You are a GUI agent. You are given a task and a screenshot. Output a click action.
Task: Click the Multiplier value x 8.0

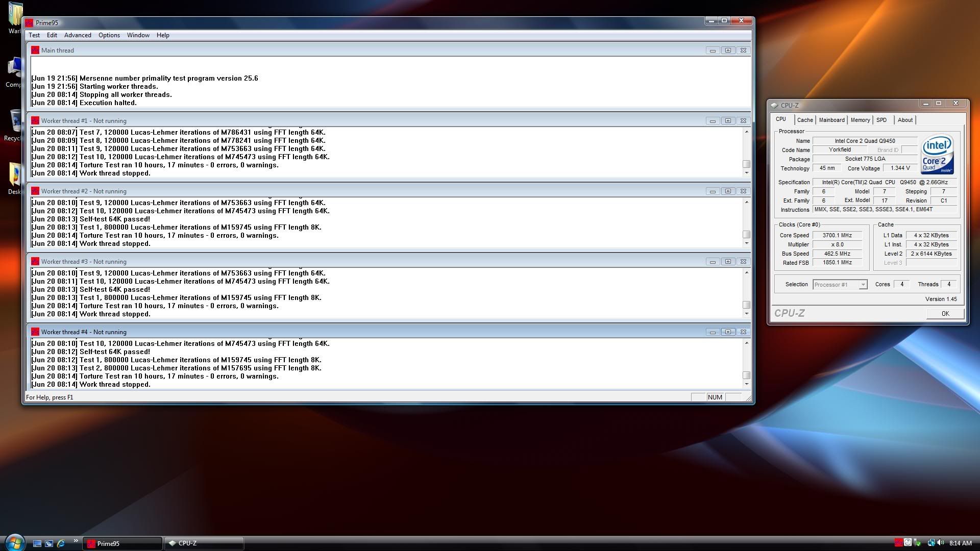tap(837, 244)
